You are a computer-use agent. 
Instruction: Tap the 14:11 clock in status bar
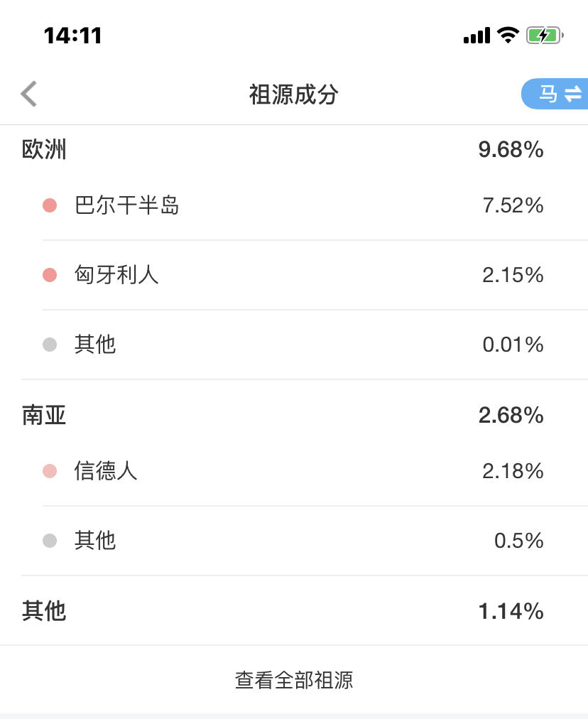click(72, 35)
